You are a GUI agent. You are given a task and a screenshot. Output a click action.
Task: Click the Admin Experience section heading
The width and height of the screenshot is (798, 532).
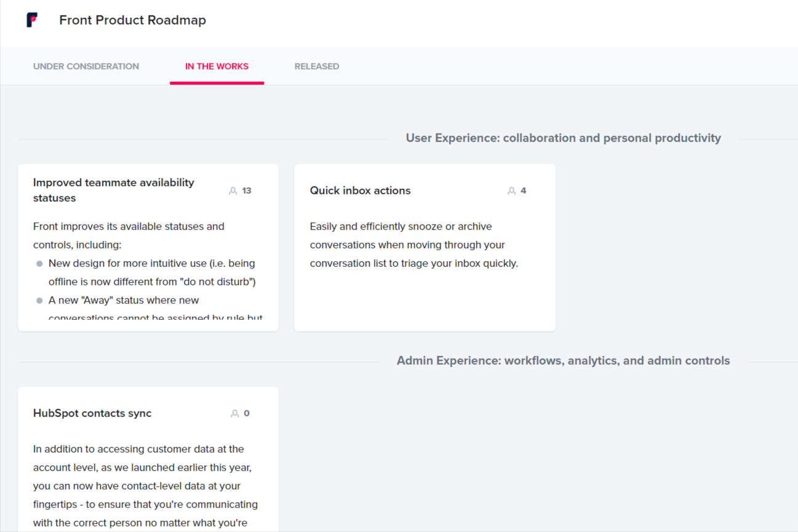pos(564,360)
